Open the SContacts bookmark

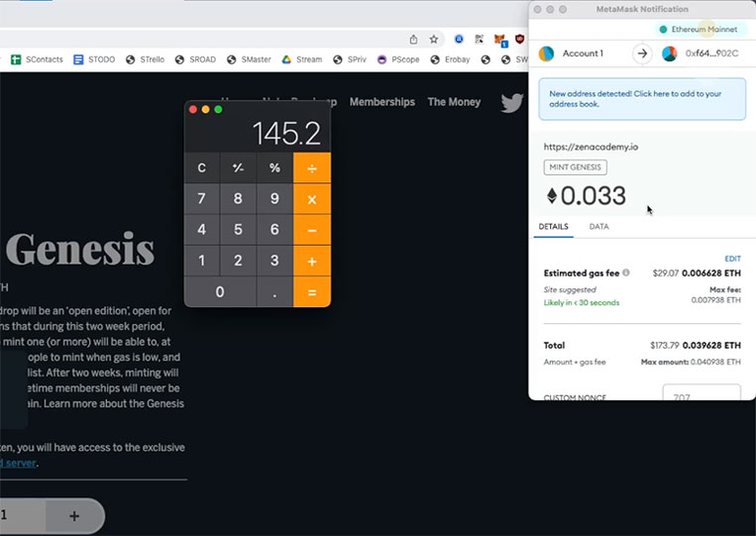(x=37, y=59)
